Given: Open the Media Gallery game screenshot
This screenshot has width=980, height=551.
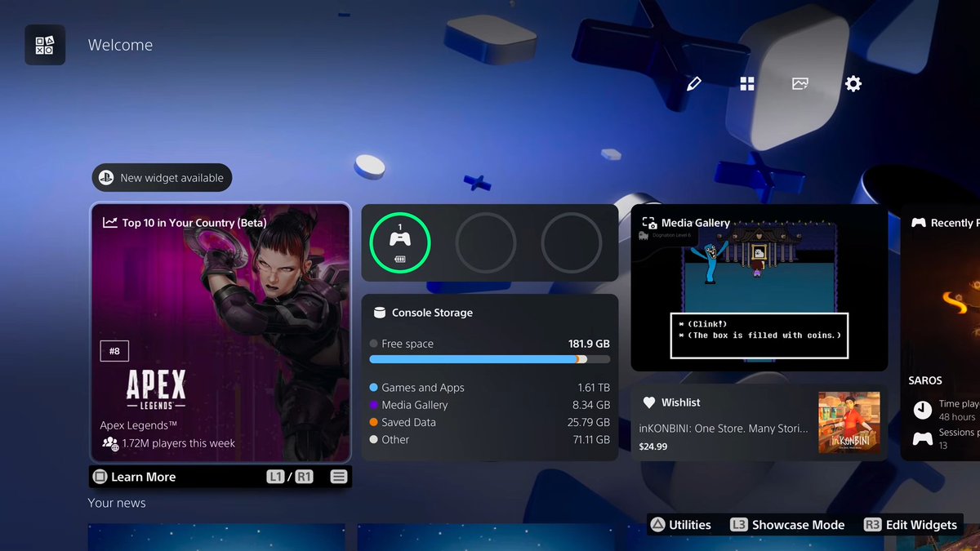Looking at the screenshot, I should click(759, 287).
